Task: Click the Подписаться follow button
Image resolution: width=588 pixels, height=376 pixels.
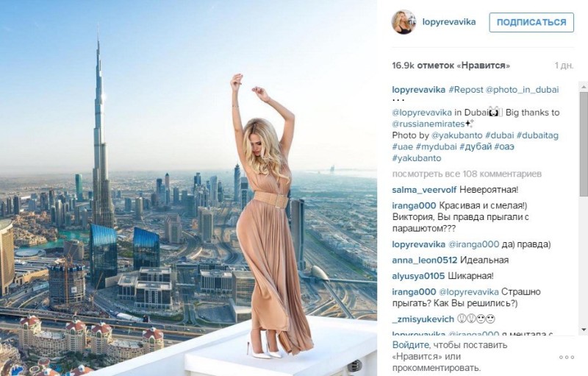Action: 531,22
